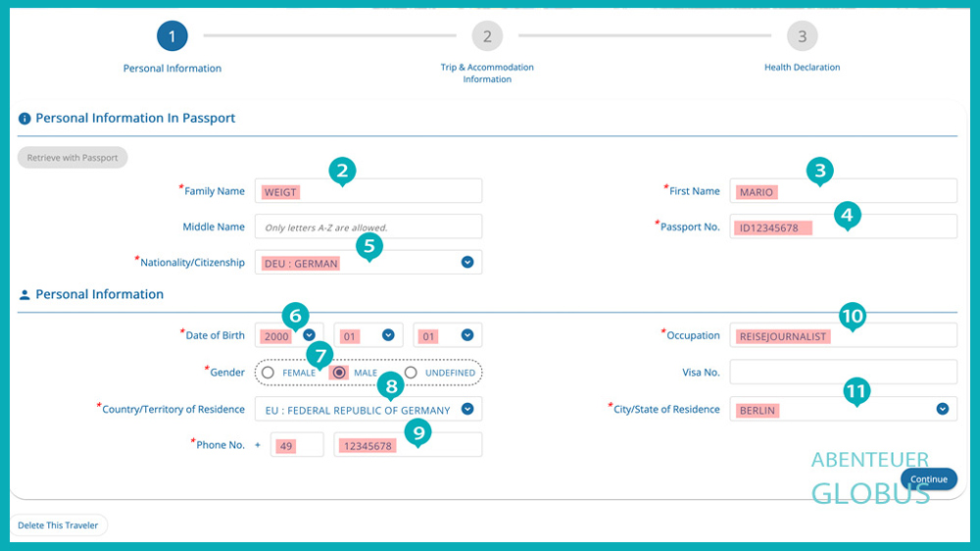The height and width of the screenshot is (551, 980).
Task: Click the Middle Name input field
Action: click(x=367, y=226)
